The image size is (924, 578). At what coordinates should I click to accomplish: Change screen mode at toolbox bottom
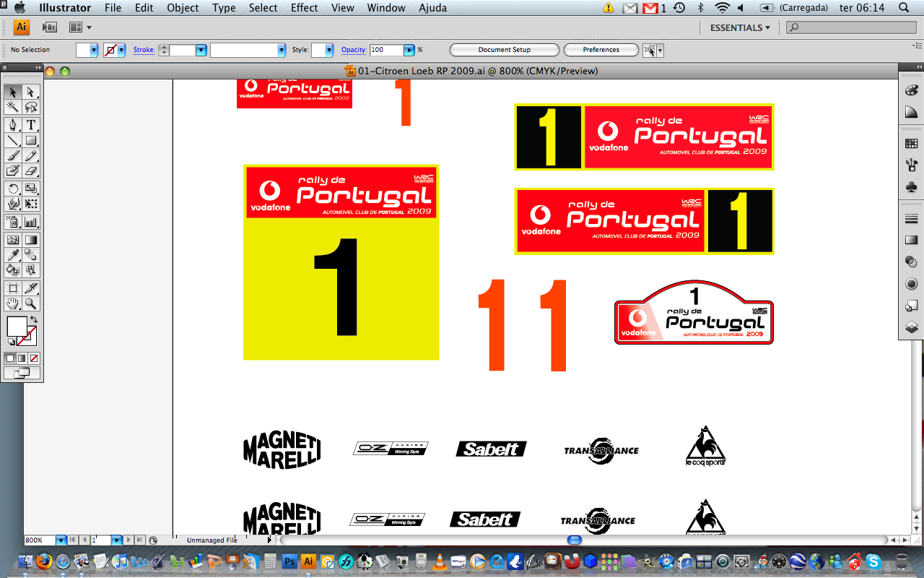point(22,373)
